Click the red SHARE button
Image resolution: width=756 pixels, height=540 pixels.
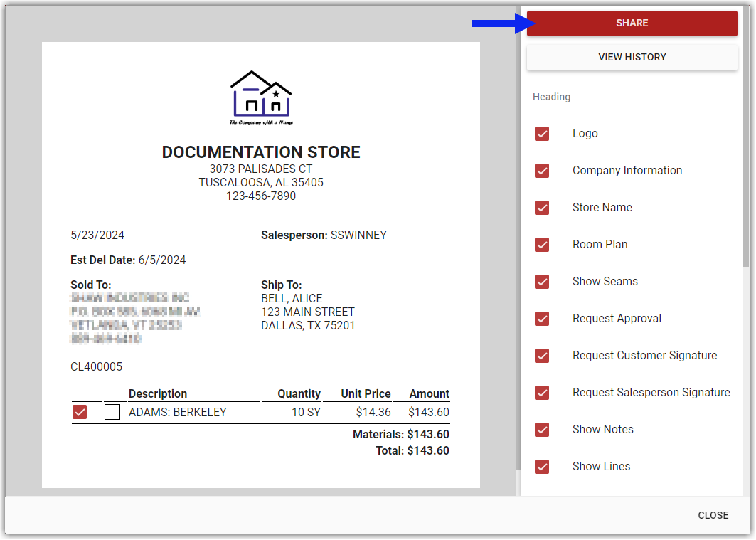click(x=632, y=23)
